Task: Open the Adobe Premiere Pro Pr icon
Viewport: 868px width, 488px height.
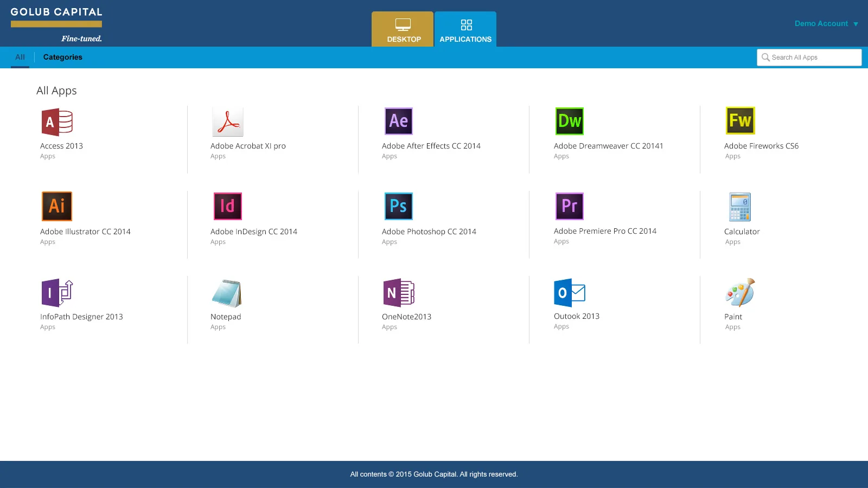Action: 570,206
